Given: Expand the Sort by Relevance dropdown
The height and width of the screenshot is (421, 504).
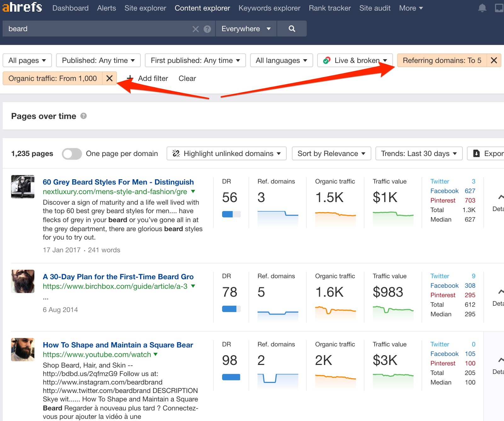Looking at the screenshot, I should (331, 153).
